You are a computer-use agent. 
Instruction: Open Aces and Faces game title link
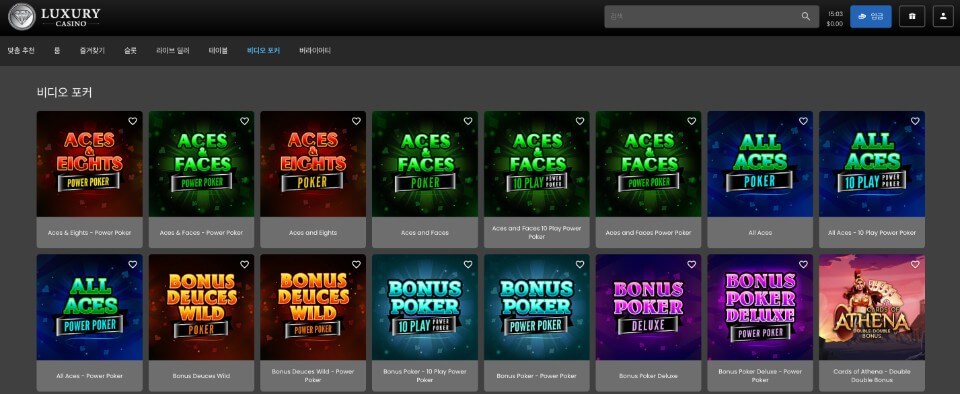425,233
